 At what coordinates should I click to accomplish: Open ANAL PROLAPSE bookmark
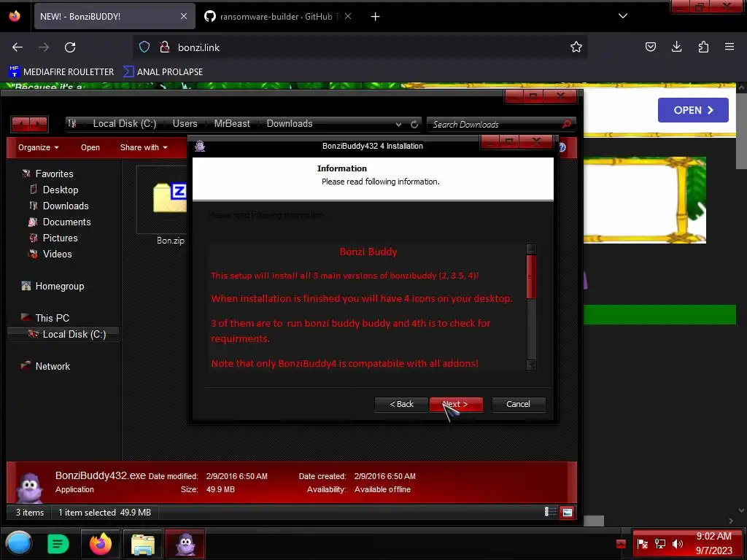(x=163, y=72)
